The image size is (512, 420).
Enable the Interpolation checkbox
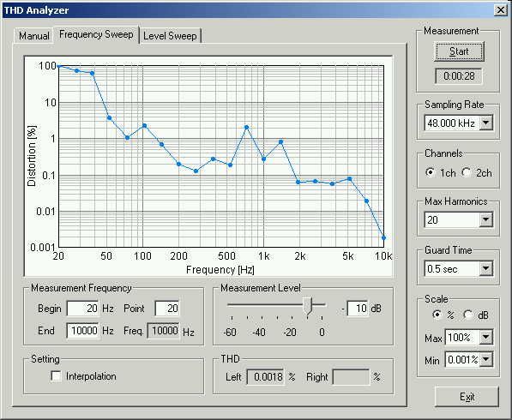56,376
